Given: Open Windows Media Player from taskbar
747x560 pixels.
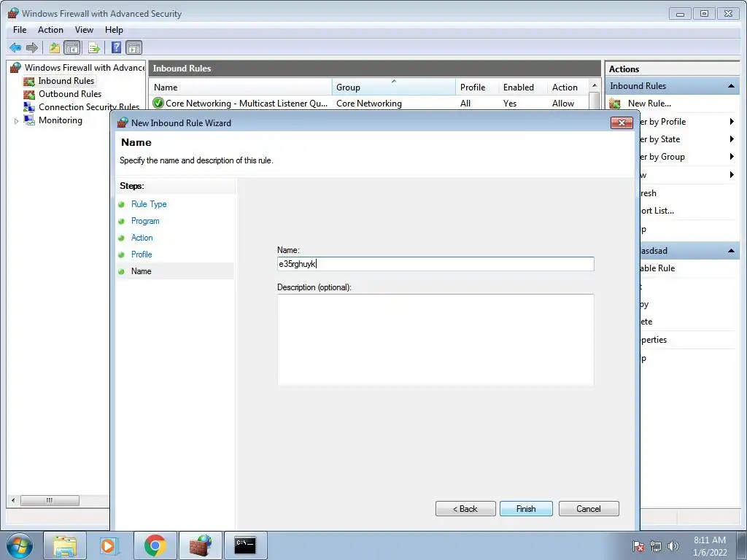Looking at the screenshot, I should [x=109, y=545].
